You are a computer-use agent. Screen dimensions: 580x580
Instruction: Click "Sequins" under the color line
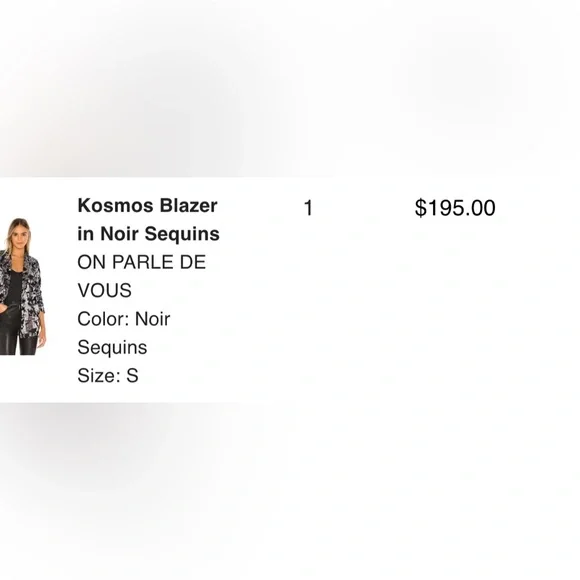coord(112,348)
